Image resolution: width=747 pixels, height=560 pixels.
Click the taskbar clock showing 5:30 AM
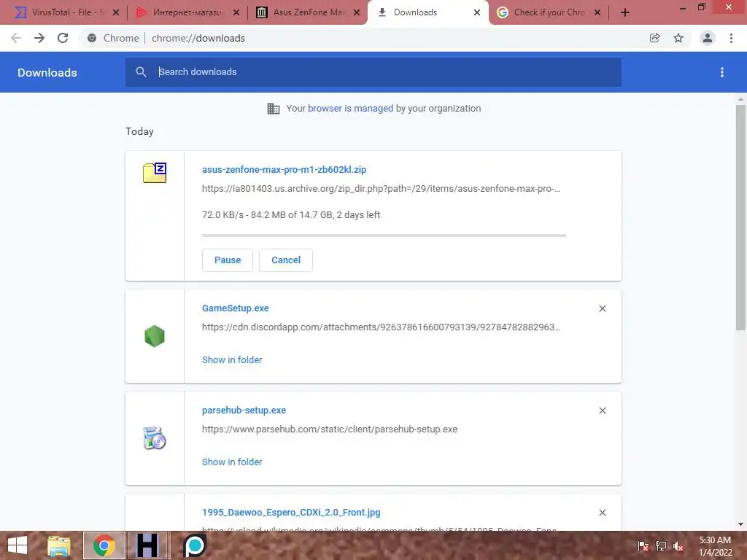(715, 545)
